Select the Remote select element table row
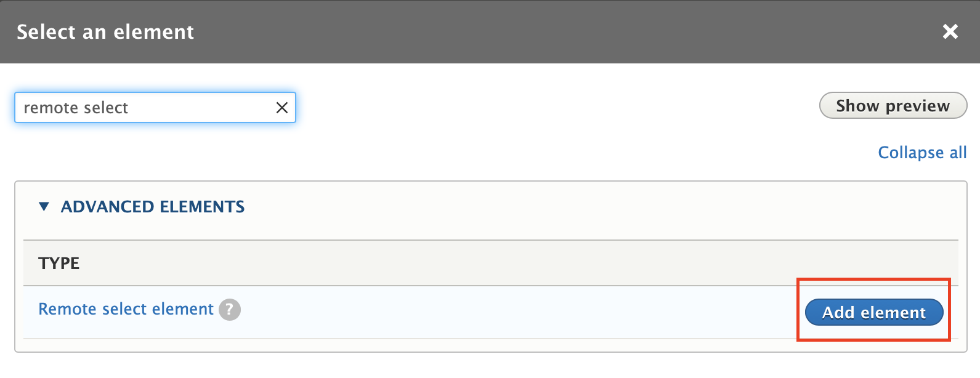Image resolution: width=980 pixels, height=378 pixels. coord(491,312)
